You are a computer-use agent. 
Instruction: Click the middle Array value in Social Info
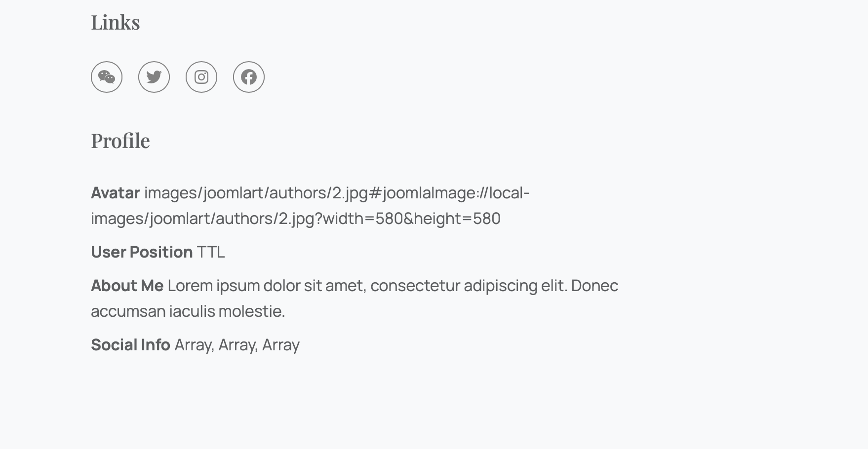[237, 345]
